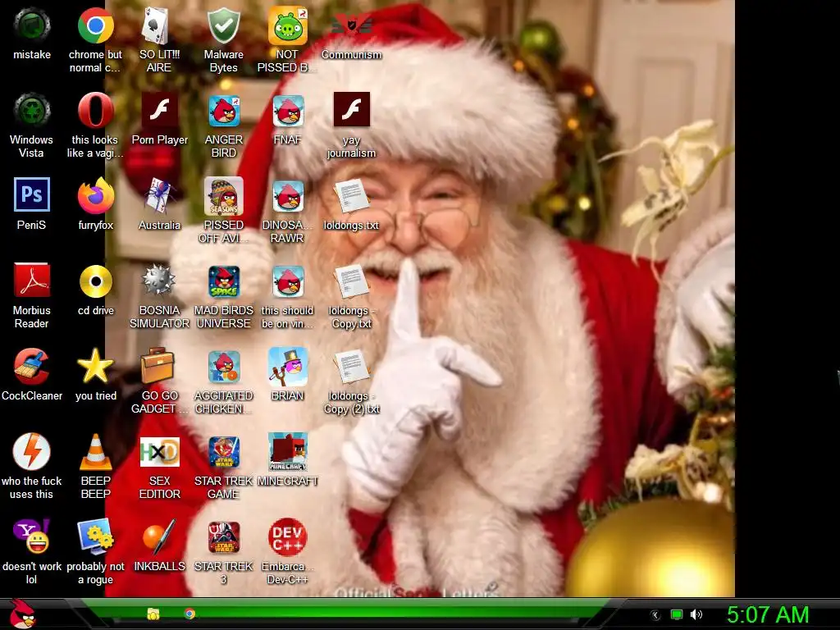The width and height of the screenshot is (840, 630).
Task: Select 'loldongs - Copy (2).txt' file
Action: (351, 367)
